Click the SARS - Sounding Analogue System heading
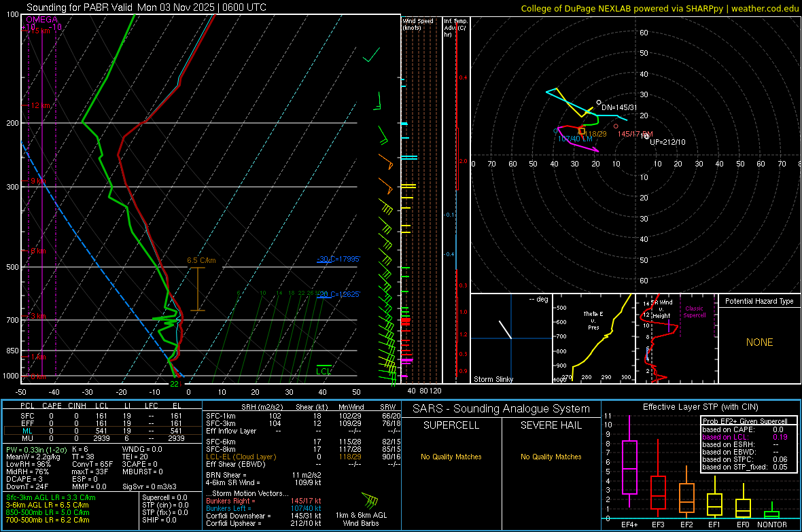 point(502,409)
